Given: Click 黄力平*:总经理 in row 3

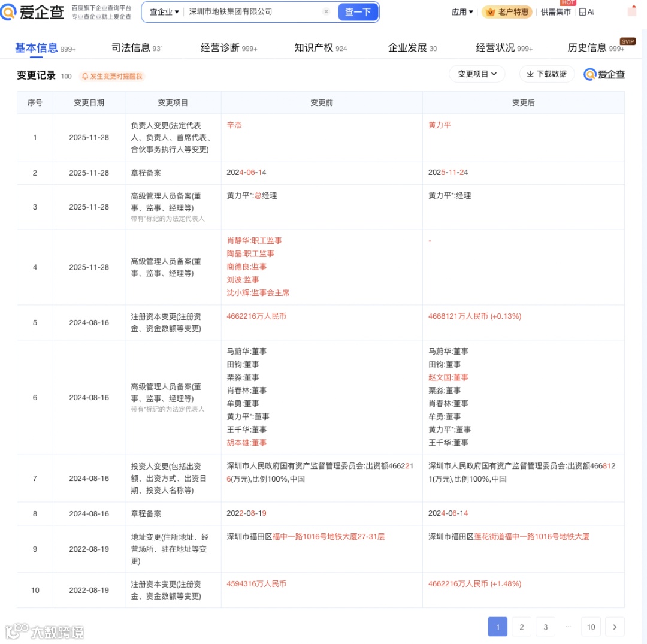Looking at the screenshot, I should tap(252, 196).
